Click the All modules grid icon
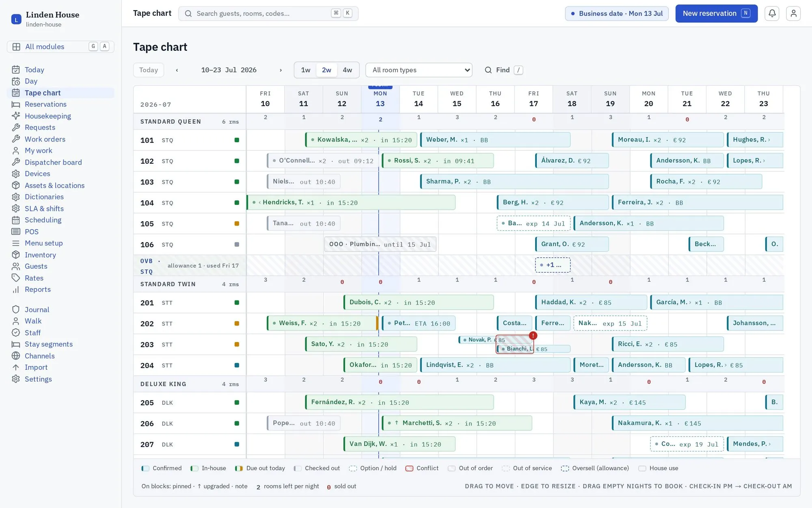This screenshot has width=812, height=508. [16, 47]
